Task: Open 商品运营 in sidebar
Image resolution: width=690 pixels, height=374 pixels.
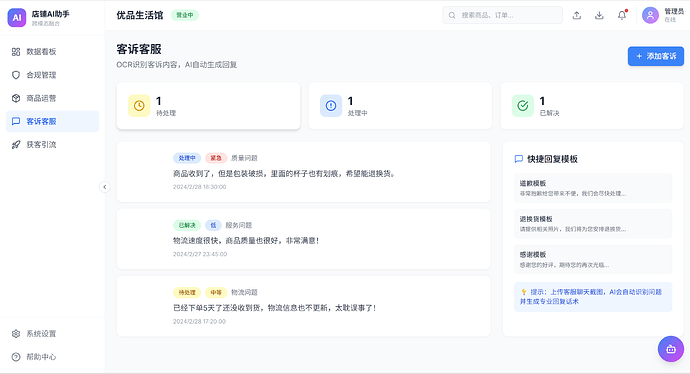Action: (x=52, y=98)
